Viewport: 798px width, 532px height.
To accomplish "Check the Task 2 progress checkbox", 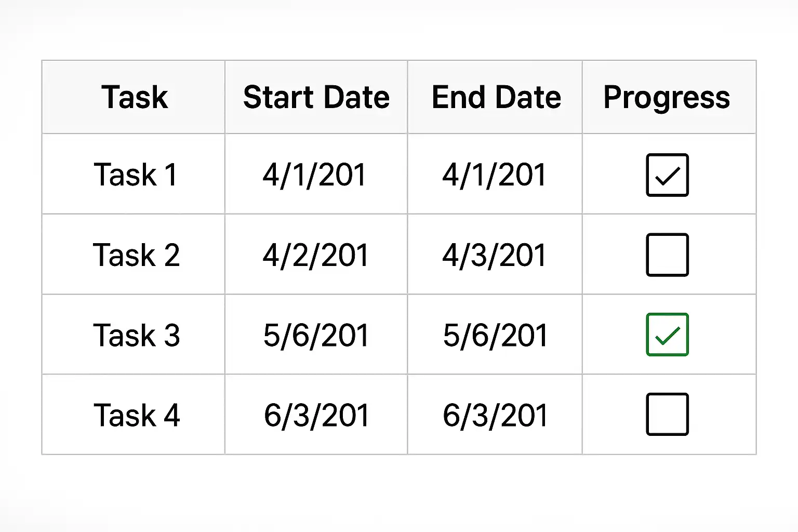I will (x=667, y=255).
